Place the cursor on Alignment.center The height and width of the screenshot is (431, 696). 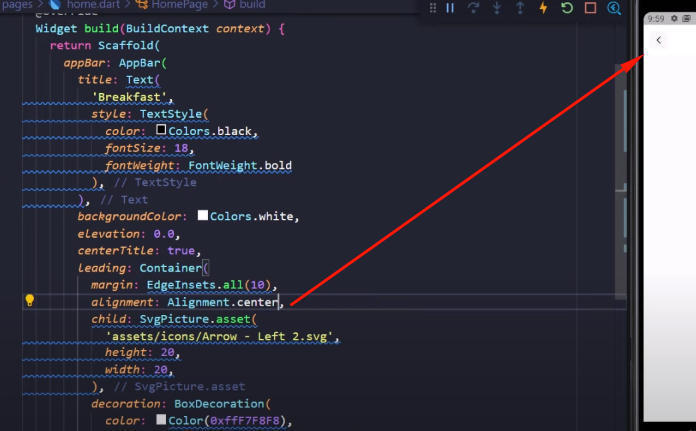click(x=222, y=302)
